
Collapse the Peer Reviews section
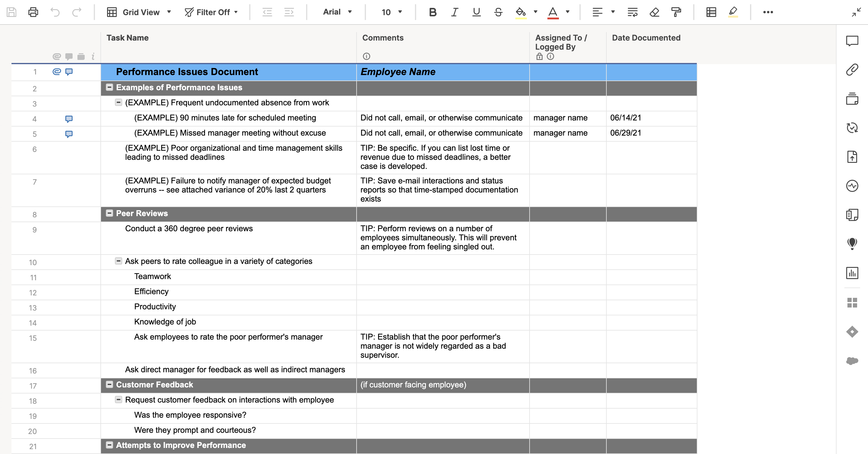(109, 213)
